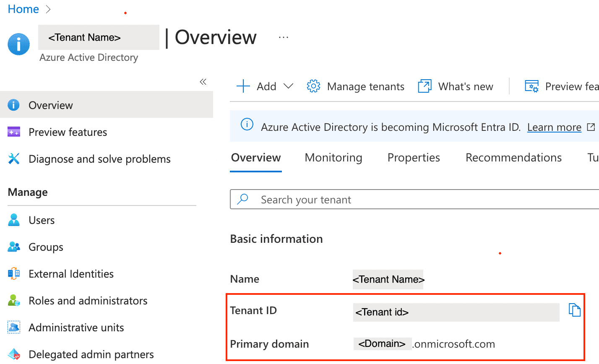Click the Overview page title heading

click(216, 37)
